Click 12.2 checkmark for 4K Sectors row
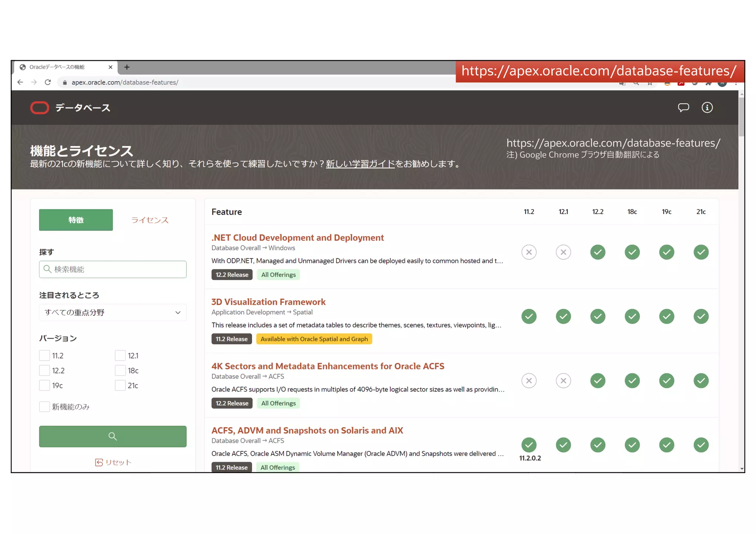The image size is (756, 534). pos(598,380)
